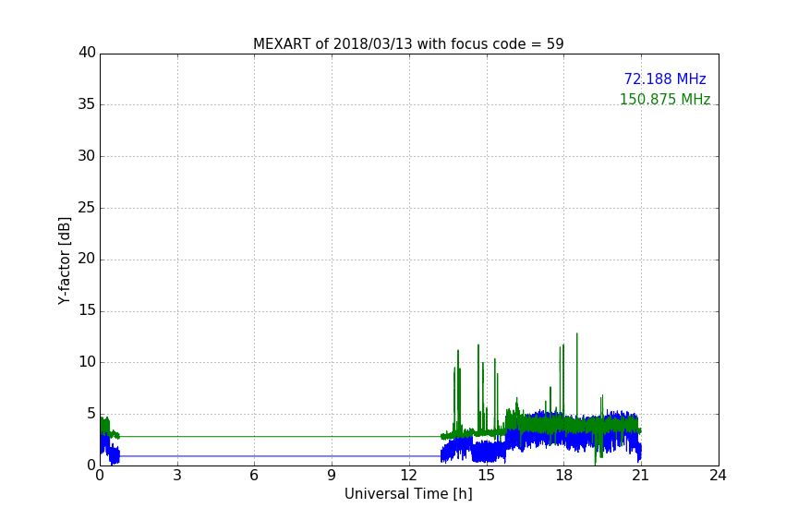Click the x-axis tick label 21
The image size is (798, 532).
pyautogui.click(x=641, y=477)
